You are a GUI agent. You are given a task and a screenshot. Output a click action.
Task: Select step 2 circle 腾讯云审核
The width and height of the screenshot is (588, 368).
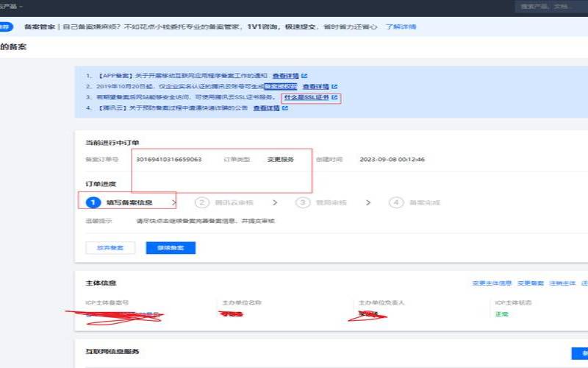pos(201,202)
